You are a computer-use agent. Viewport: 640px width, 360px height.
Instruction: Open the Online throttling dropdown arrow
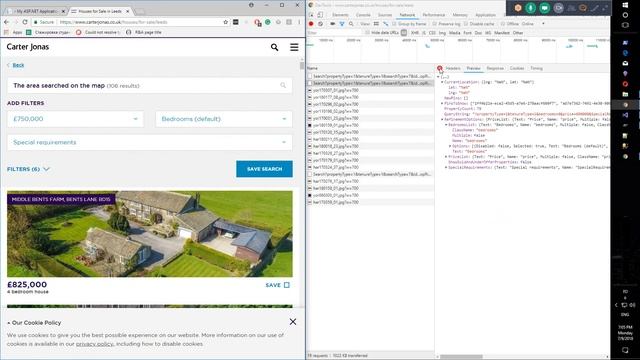(x=543, y=24)
